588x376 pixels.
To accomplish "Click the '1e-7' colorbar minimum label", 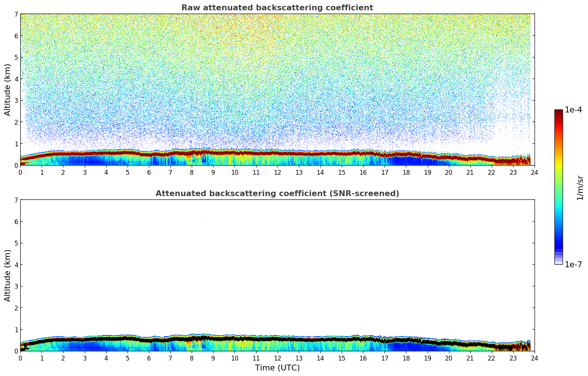I will (573, 265).
